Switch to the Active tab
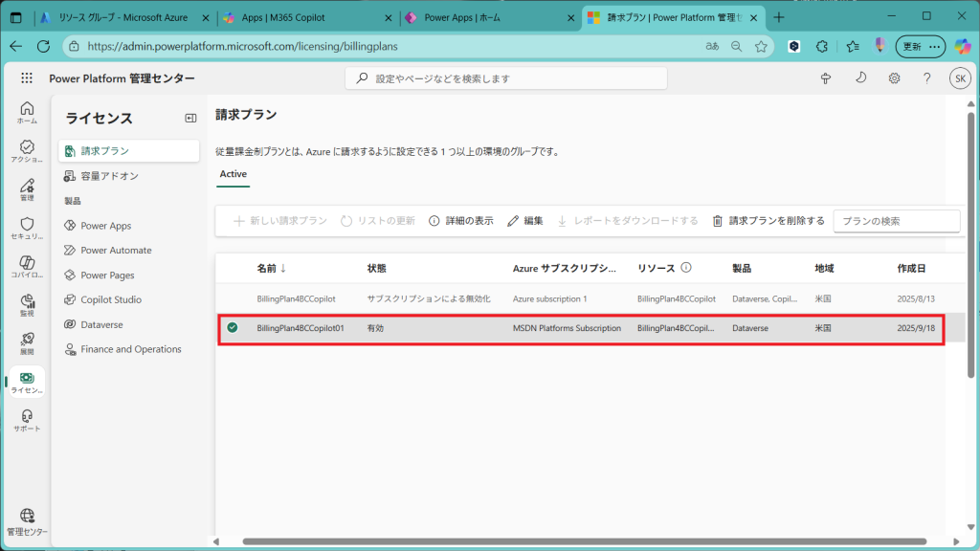This screenshot has width=980, height=551. click(234, 174)
